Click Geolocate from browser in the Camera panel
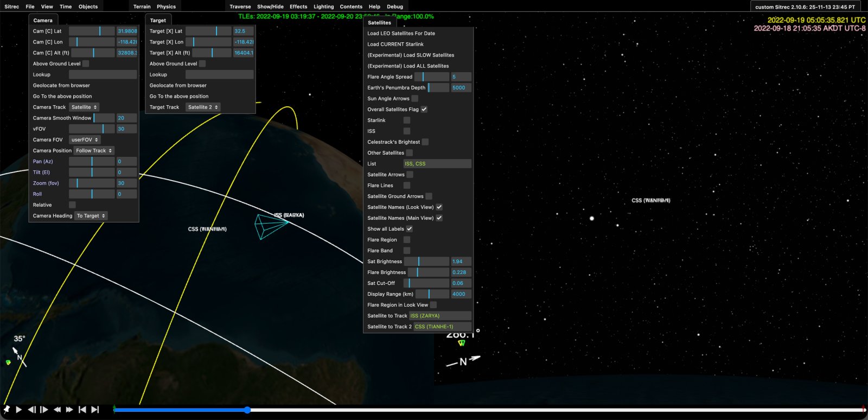Viewport: 868px width, 420px height. [61, 85]
